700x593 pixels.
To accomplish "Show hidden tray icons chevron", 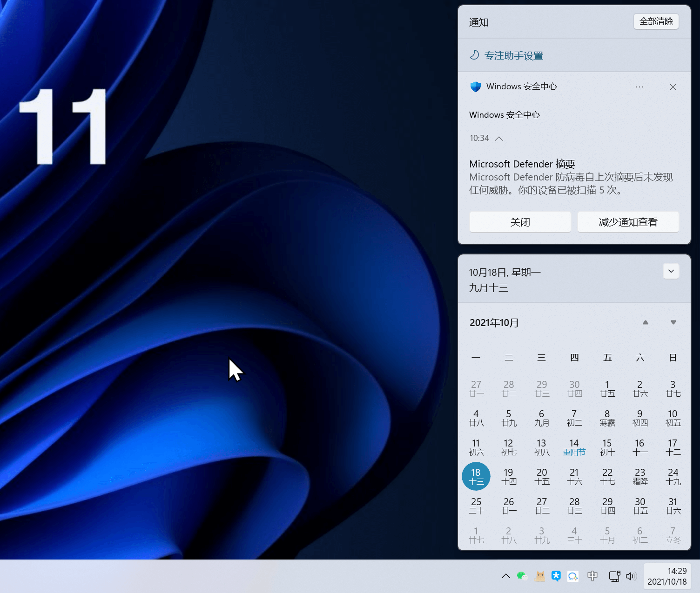I will tap(506, 576).
